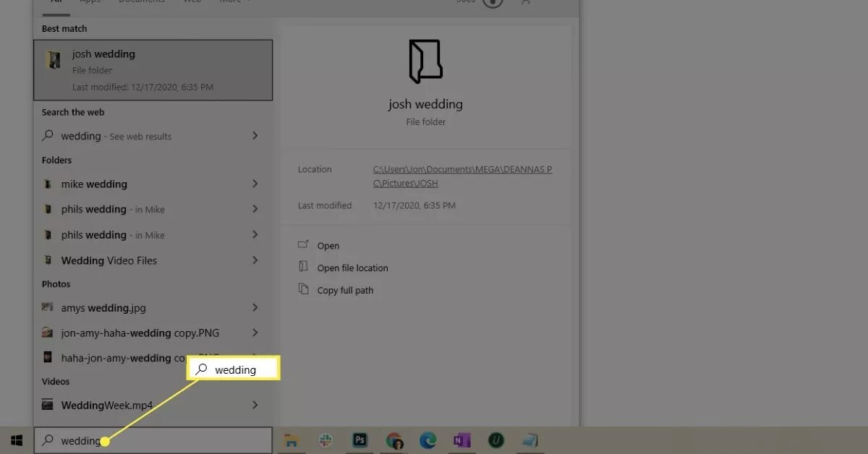Open OneNote from the taskbar
Image resolution: width=868 pixels, height=454 pixels.
(x=461, y=440)
